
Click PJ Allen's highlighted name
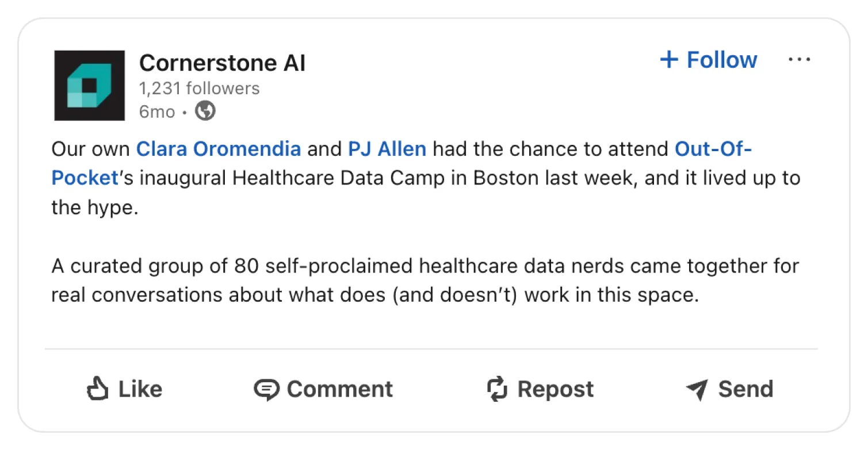coord(387,149)
